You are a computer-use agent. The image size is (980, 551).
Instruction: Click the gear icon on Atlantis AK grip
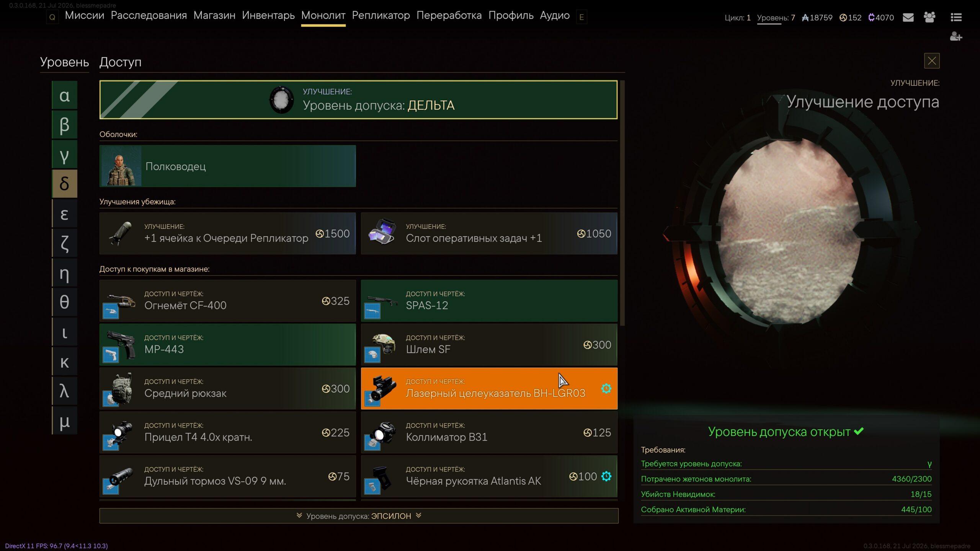(606, 476)
